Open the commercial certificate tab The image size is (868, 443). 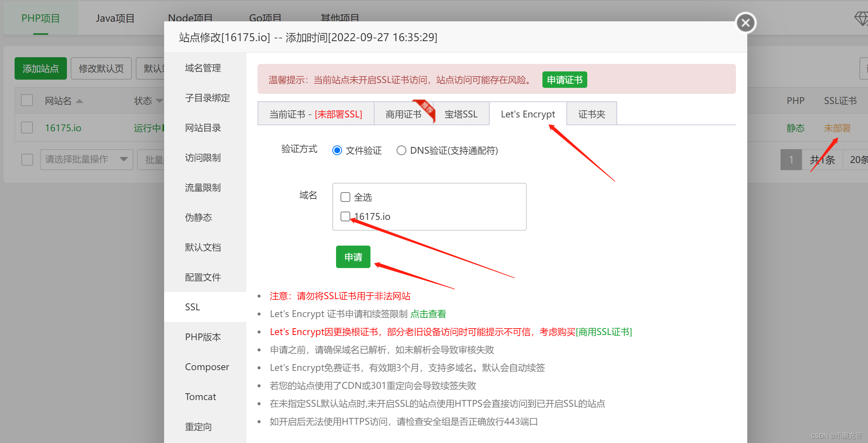point(403,114)
